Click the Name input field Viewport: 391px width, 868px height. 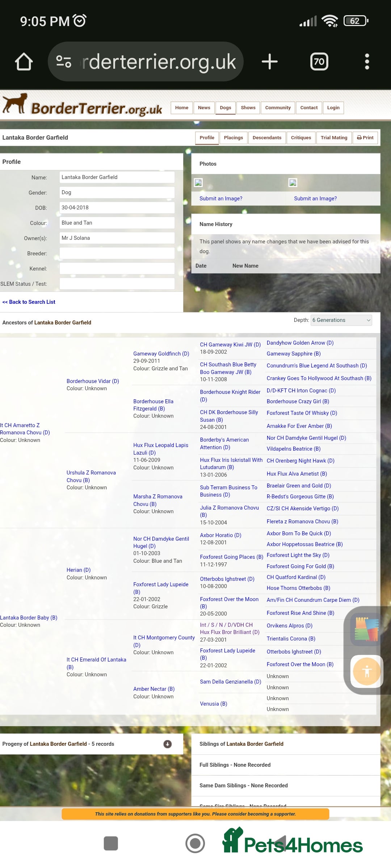point(117,177)
